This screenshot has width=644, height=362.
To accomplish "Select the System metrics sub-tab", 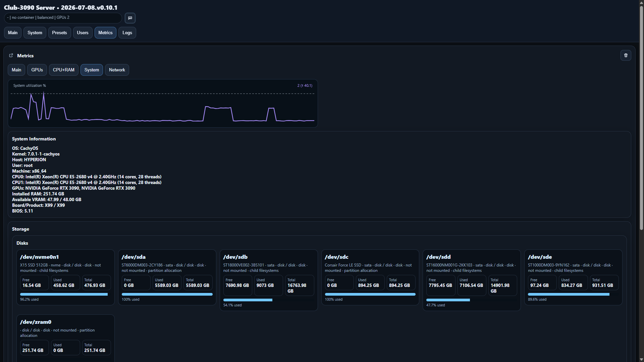I will click(92, 70).
